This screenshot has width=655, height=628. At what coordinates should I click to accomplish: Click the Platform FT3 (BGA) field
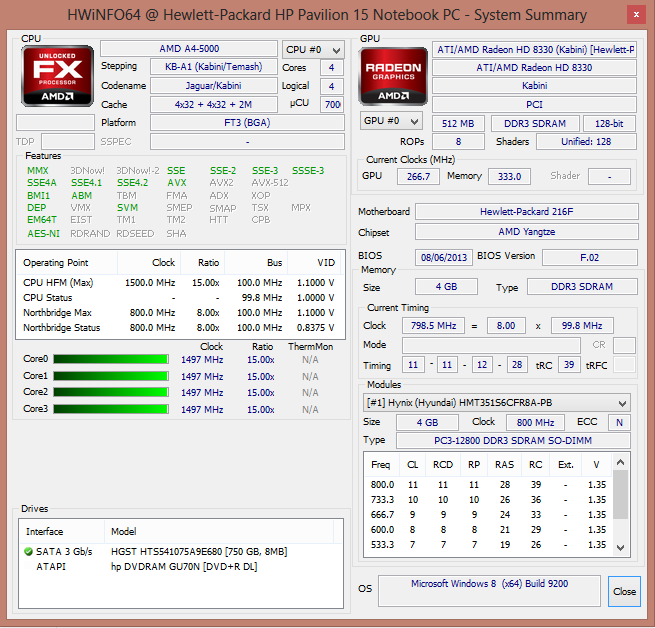point(247,123)
